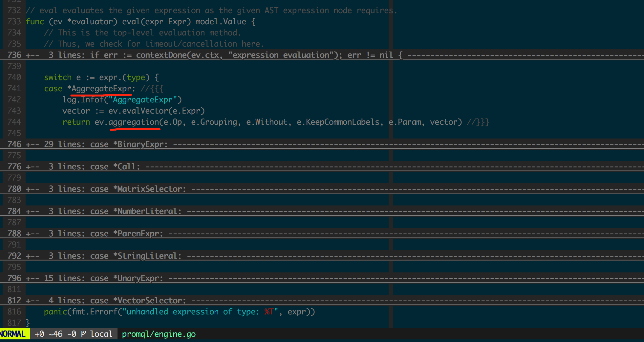Place cursor on underlined AggregateExpr type
Viewport: 644px width, 342px height.
tap(101, 89)
